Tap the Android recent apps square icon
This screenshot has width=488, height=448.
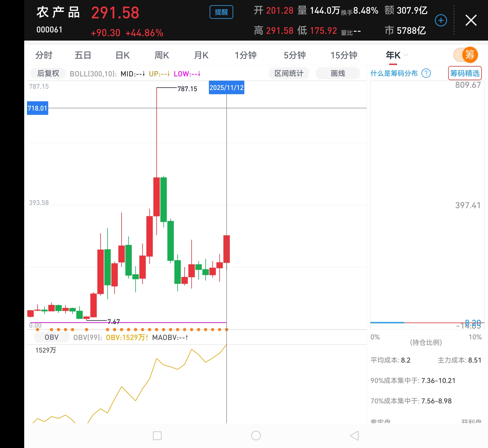[157, 436]
